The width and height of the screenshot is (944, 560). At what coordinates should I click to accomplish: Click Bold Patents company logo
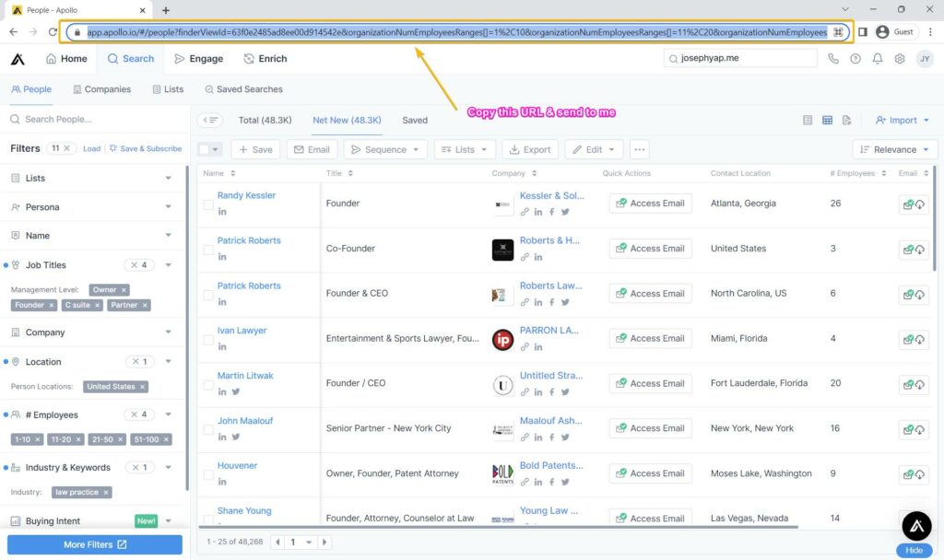[502, 474]
